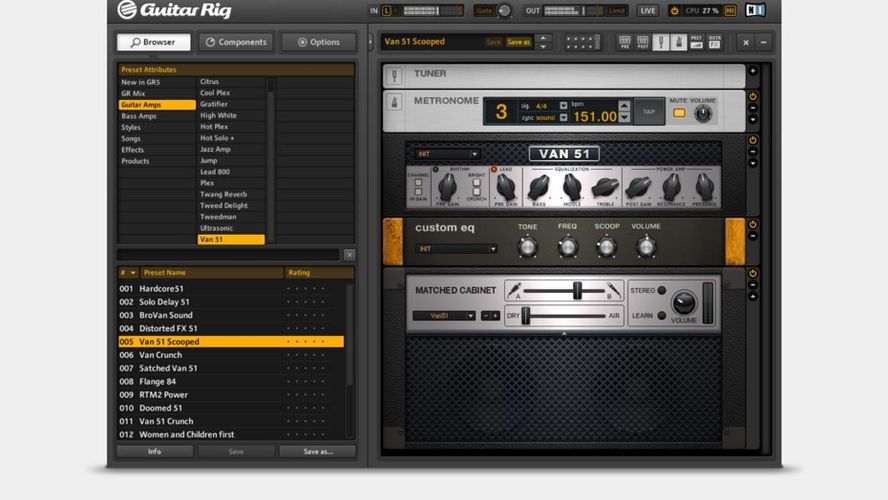
Task: Toggle the HI quality button
Action: click(x=730, y=10)
